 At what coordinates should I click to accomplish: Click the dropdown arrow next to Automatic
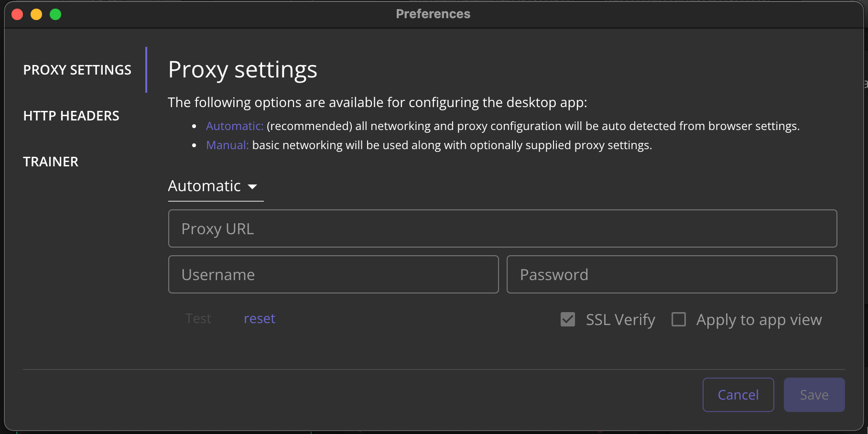point(252,186)
